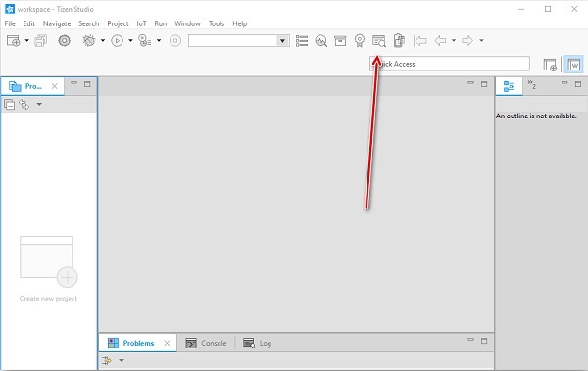The image size is (588, 371).
Task: Click the Debug bug icon
Action: (x=89, y=40)
